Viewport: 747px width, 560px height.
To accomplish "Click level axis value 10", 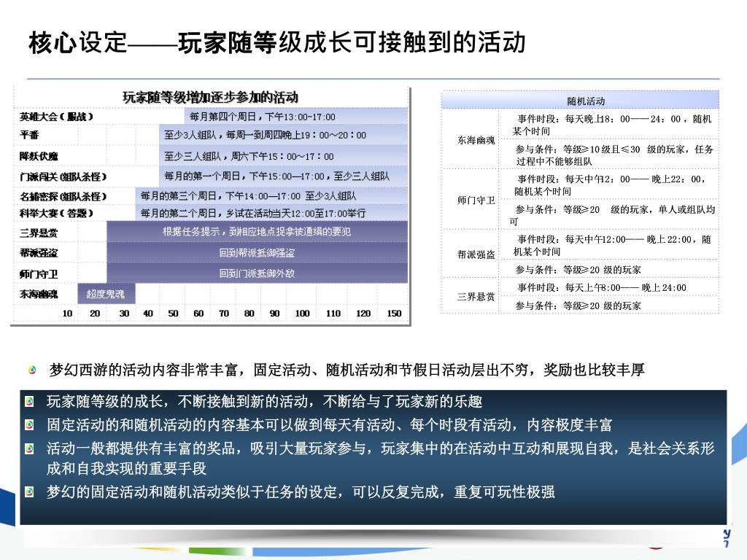I will click(67, 314).
